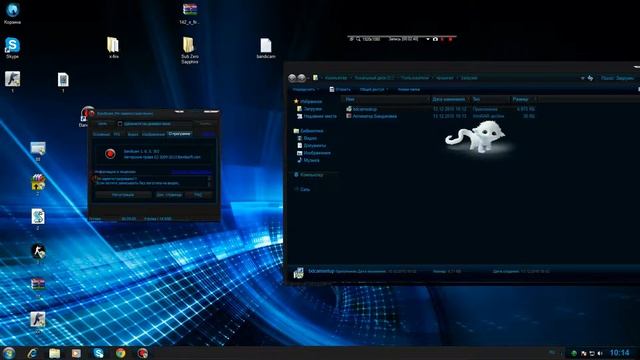Viewport: 640px width, 360px height.
Task: Sort files by the Имя column header
Action: pos(386,99)
